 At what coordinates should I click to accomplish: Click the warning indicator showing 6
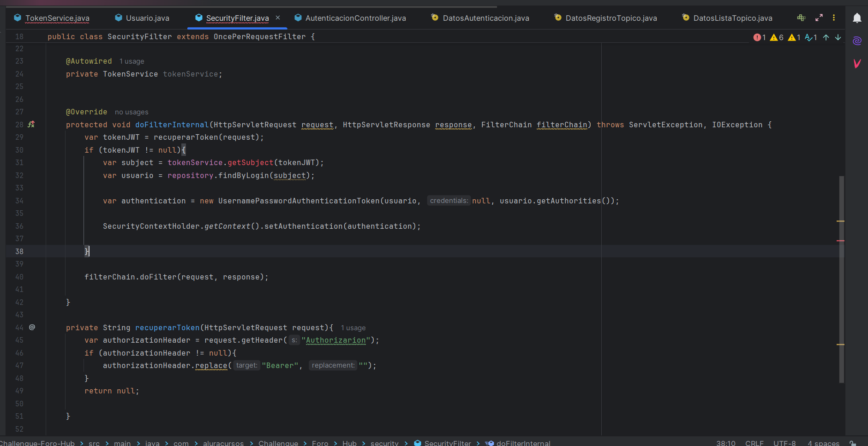coord(777,37)
